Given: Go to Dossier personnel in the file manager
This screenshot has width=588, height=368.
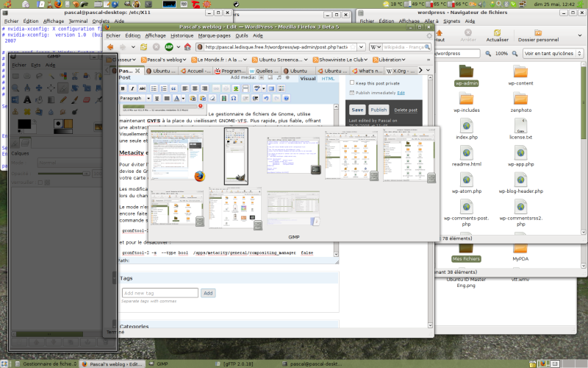Looking at the screenshot, I should 538,35.
